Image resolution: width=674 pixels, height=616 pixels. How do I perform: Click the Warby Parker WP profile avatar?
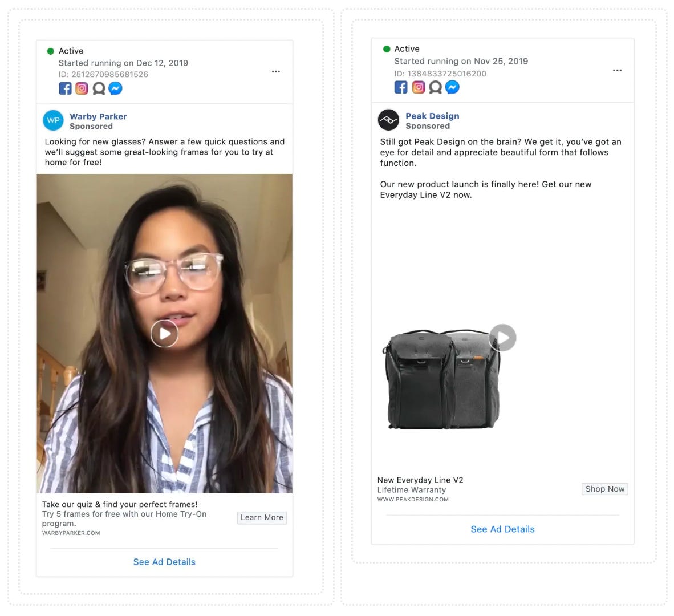coord(53,120)
